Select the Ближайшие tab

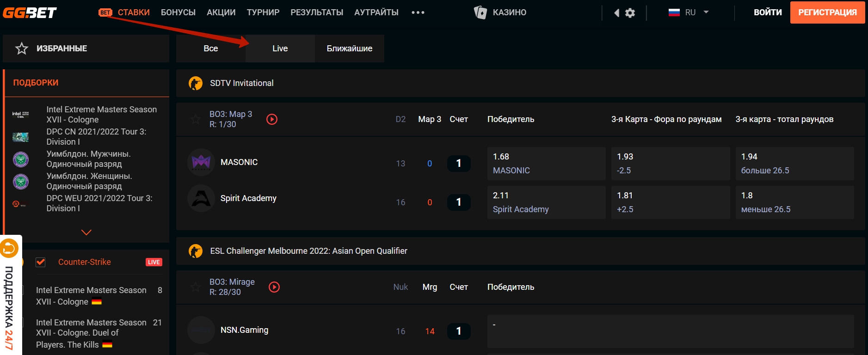pyautogui.click(x=349, y=49)
